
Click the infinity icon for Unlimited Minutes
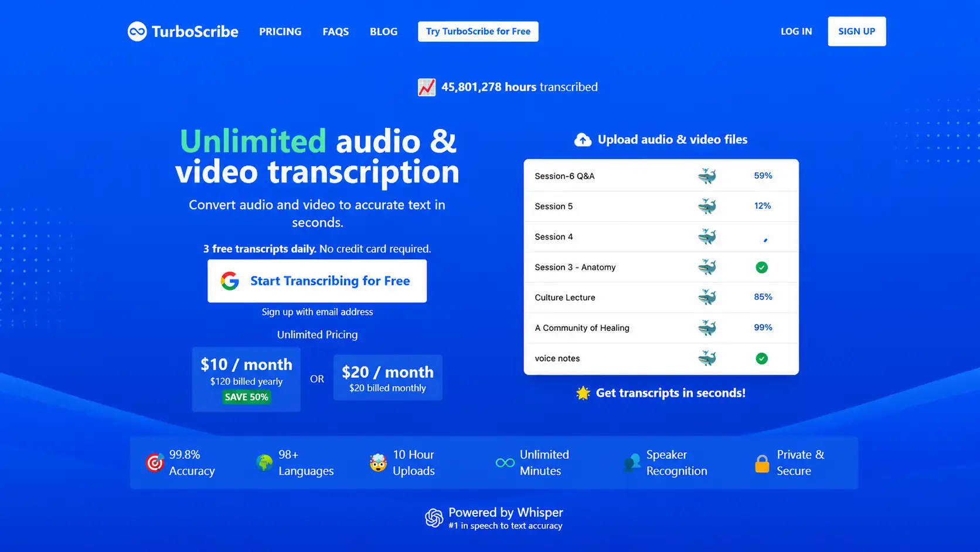pyautogui.click(x=505, y=463)
